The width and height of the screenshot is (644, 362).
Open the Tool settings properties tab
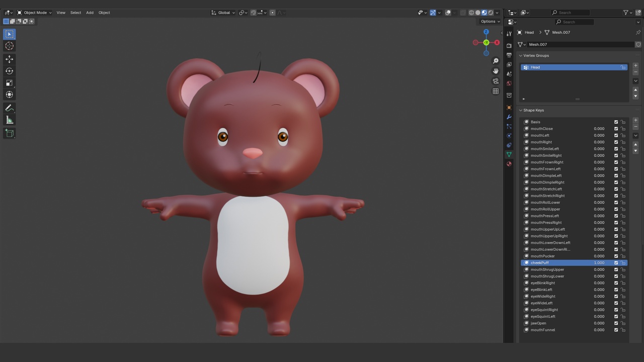pos(509,33)
